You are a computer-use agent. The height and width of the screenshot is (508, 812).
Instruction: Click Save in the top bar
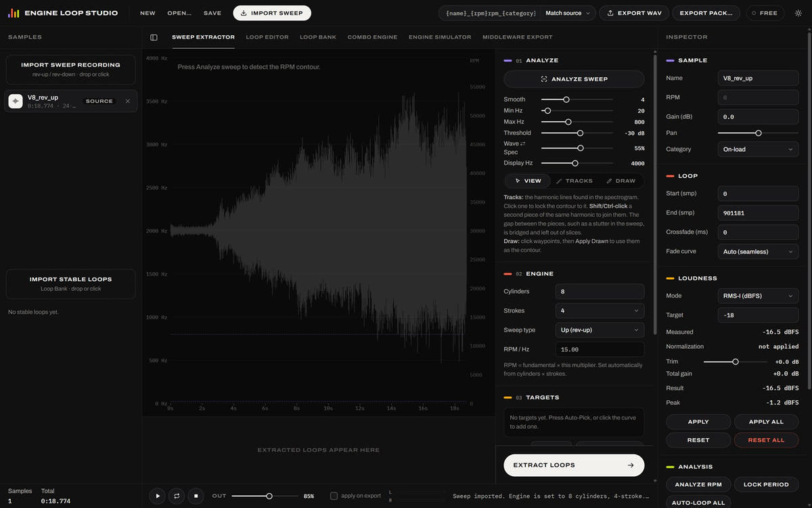click(212, 13)
